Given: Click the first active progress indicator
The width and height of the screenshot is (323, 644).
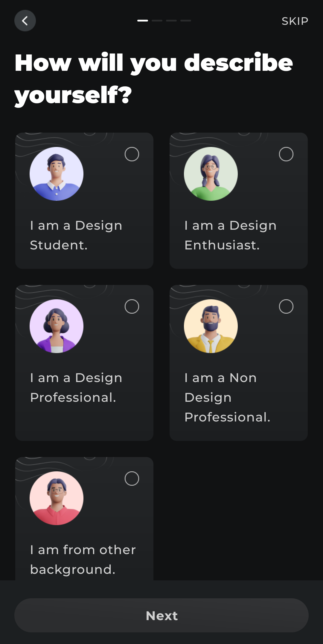Looking at the screenshot, I should pos(143,21).
